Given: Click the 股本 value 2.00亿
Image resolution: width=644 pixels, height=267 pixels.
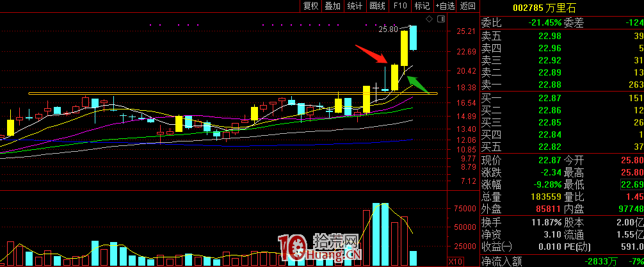Looking at the screenshot, I should coord(630,223).
